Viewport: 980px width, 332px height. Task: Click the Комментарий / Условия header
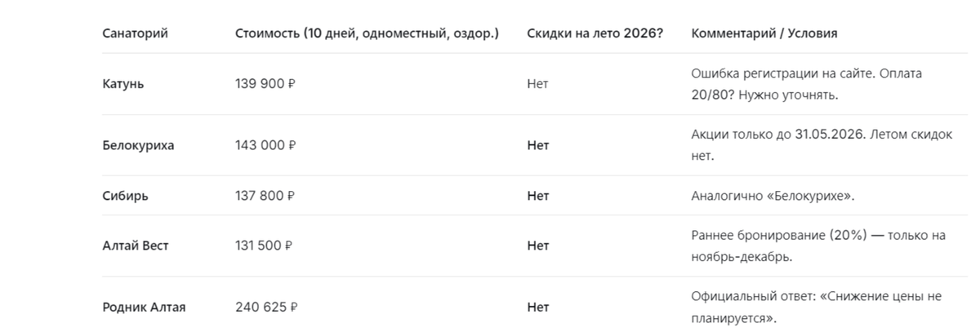[x=764, y=33]
